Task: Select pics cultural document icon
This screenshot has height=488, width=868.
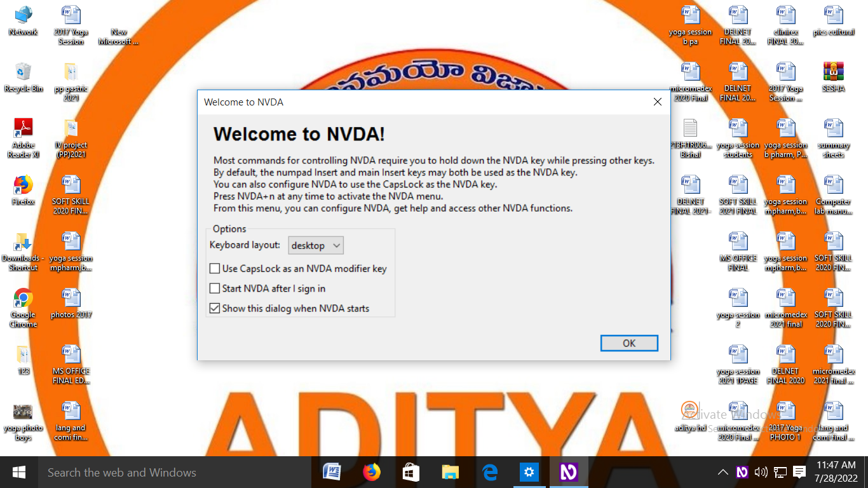Action: click(x=833, y=20)
